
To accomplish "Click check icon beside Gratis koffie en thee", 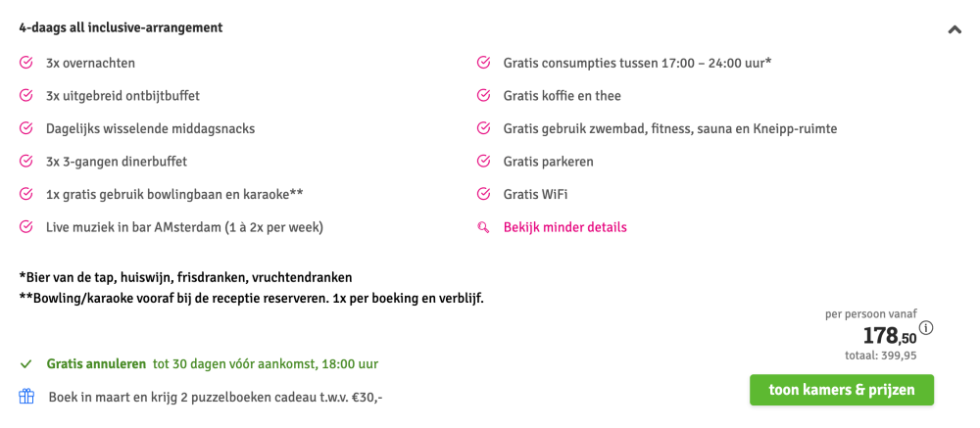I will (x=483, y=96).
